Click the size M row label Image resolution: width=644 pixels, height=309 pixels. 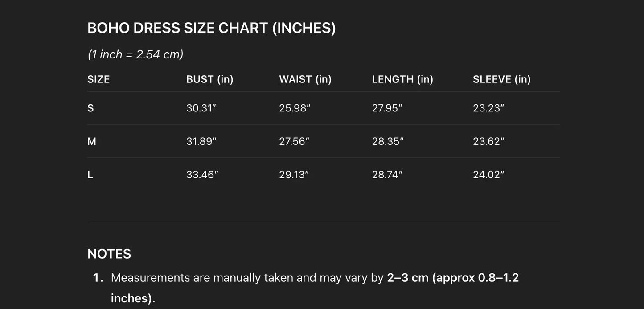[x=92, y=141]
